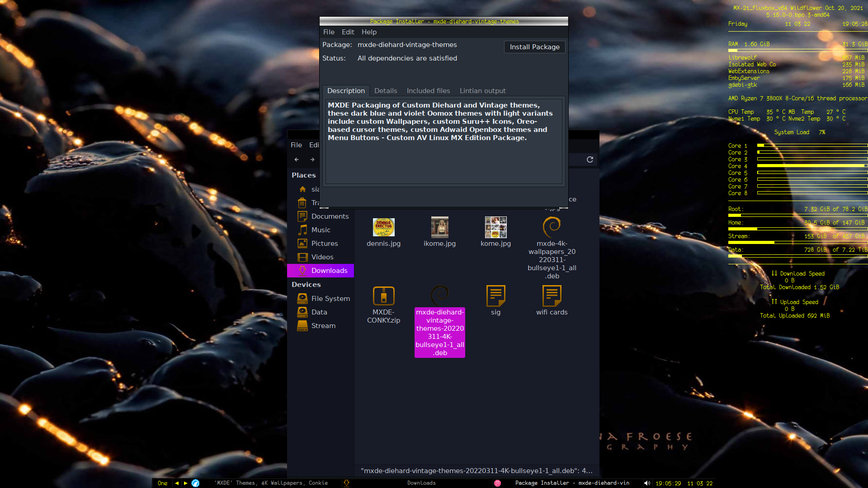868x488 pixels.
Task: Select the ikome.jpg thumbnail
Action: 439,227
